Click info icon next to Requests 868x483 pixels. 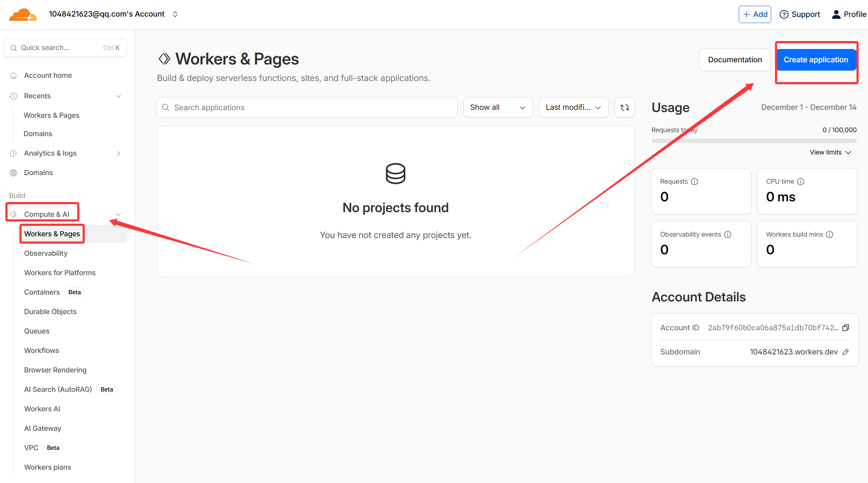(x=694, y=182)
